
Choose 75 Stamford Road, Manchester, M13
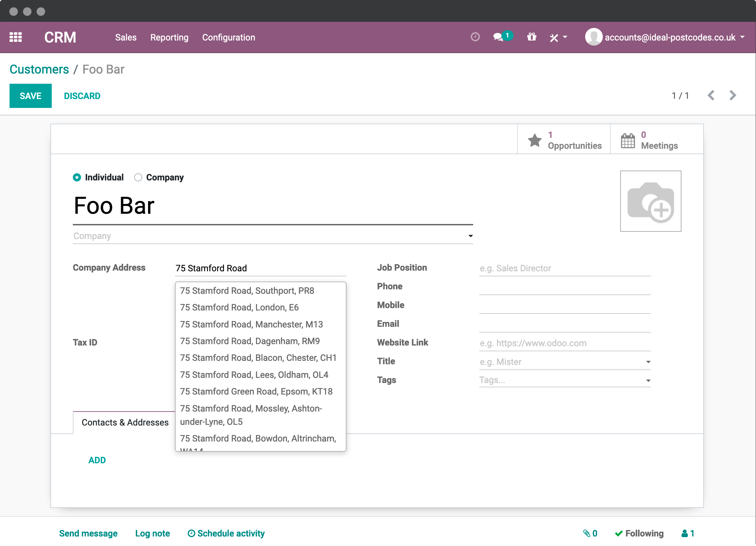tap(260, 324)
